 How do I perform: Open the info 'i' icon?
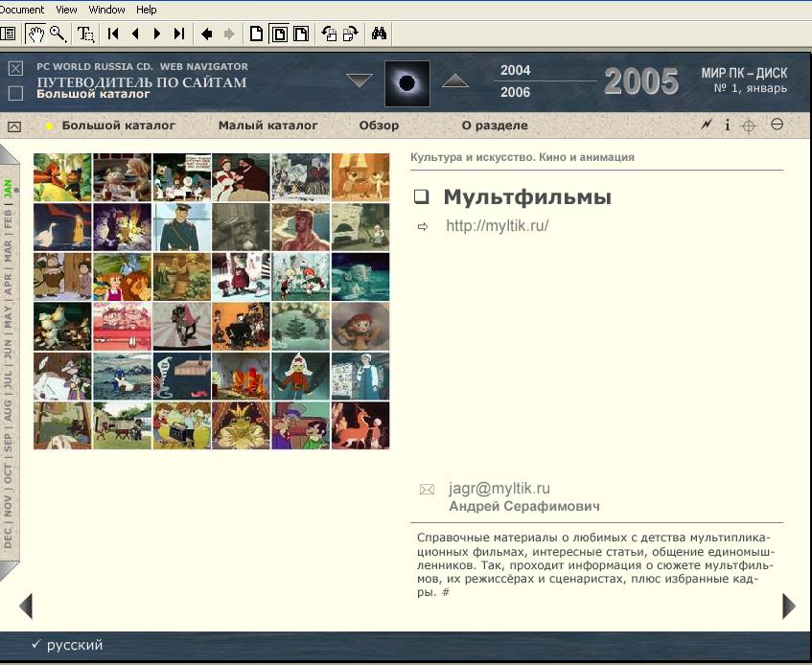727,126
